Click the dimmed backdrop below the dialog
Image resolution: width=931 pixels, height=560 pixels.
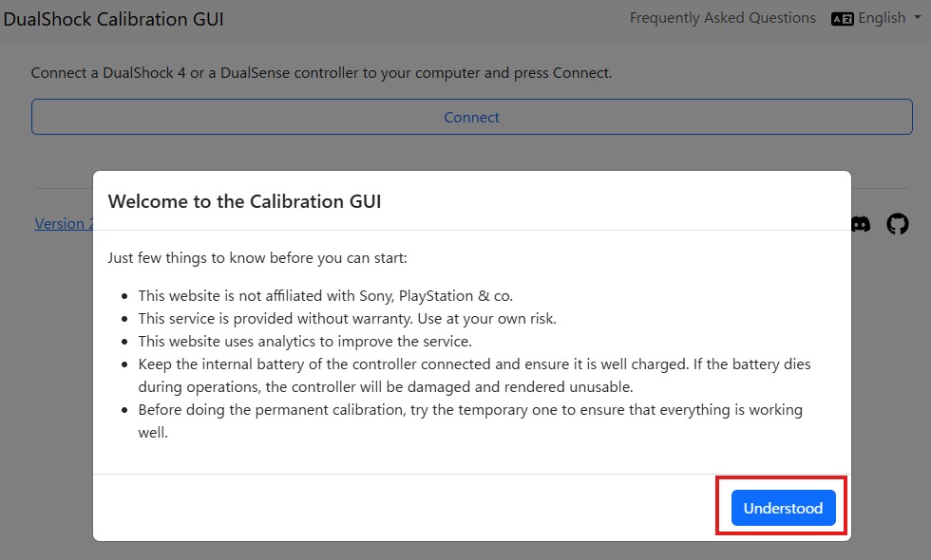(x=465, y=551)
